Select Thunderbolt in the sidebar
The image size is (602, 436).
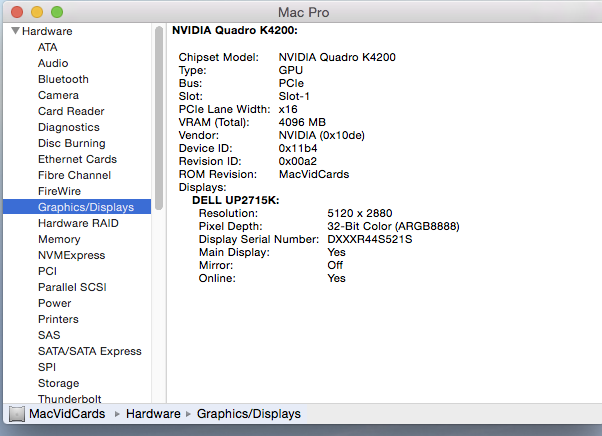pyautogui.click(x=69, y=399)
